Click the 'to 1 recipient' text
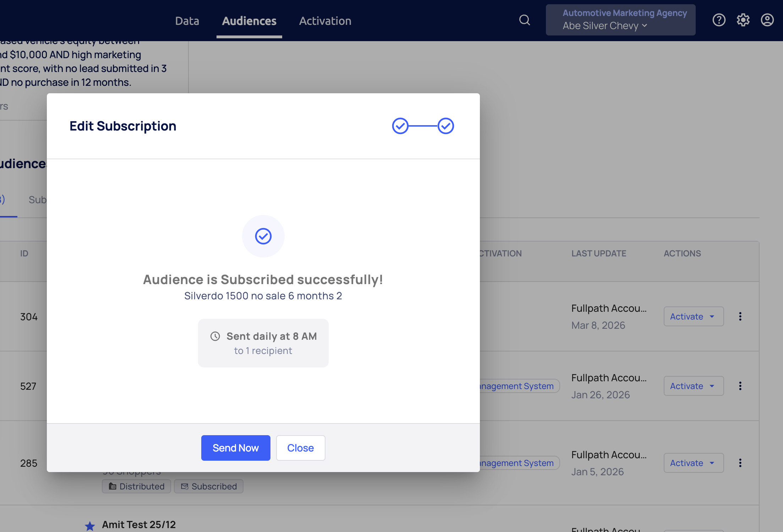The width and height of the screenshot is (783, 532). (263, 351)
